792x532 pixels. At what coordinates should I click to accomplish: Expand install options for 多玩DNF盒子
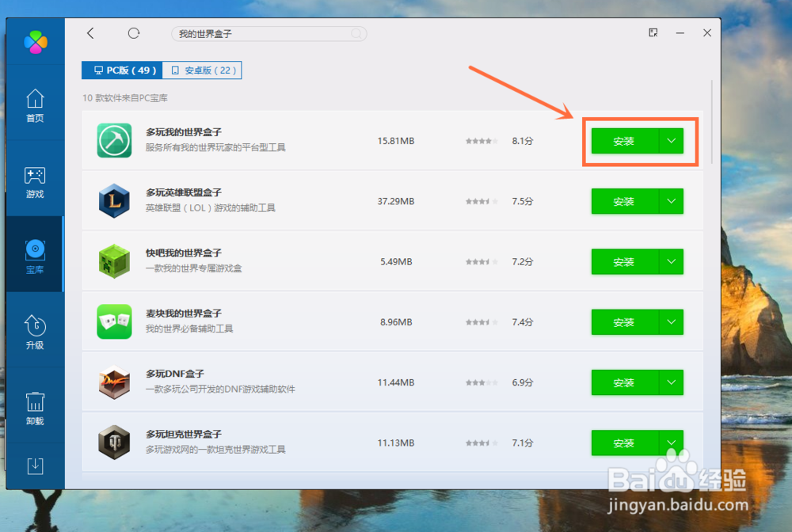(x=672, y=382)
